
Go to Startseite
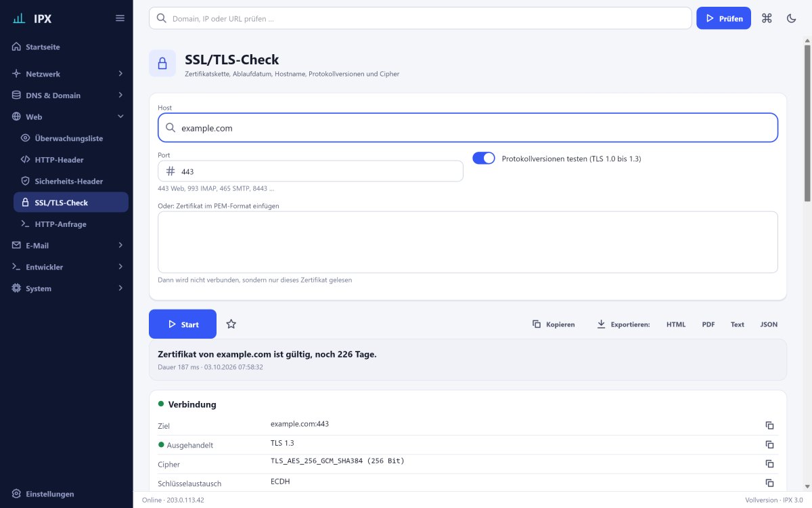[67, 47]
